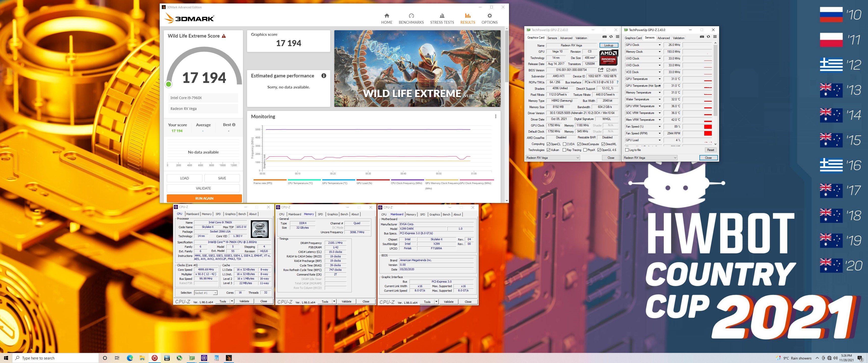Viewport: 868px width, 363px height.
Task: Open SPD tab in CPU-Z Mainboard window
Action: 423,215
